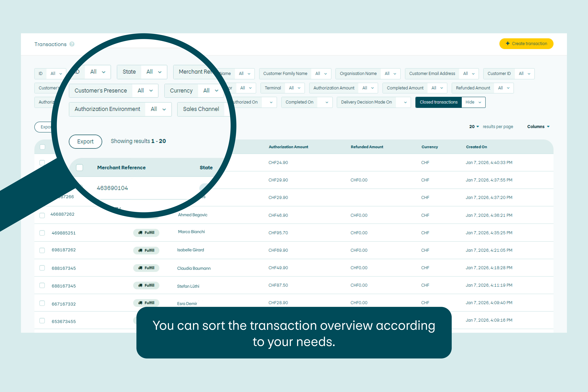Expand the Customer Email Address filter dropdown
Image resolution: width=588 pixels, height=392 pixels.
pyautogui.click(x=469, y=74)
